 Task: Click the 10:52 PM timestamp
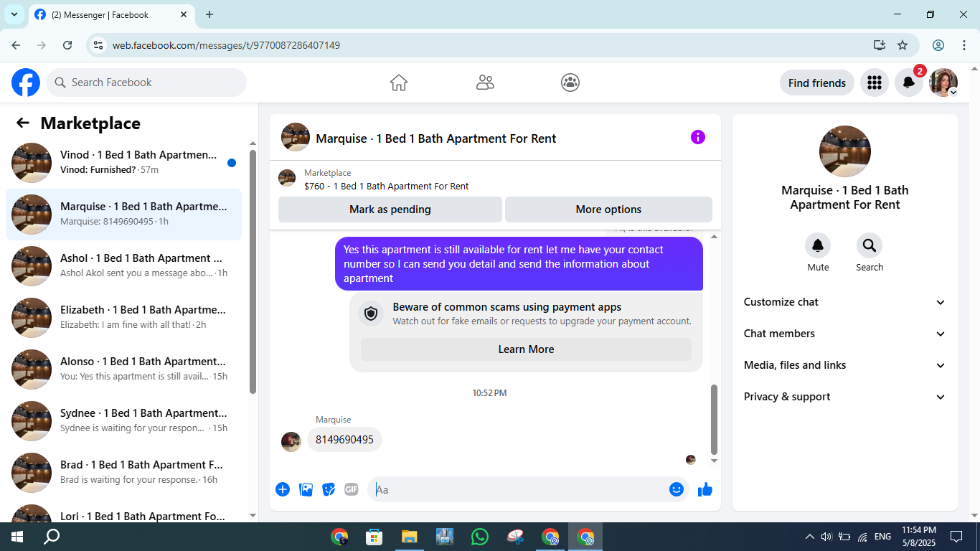point(489,393)
